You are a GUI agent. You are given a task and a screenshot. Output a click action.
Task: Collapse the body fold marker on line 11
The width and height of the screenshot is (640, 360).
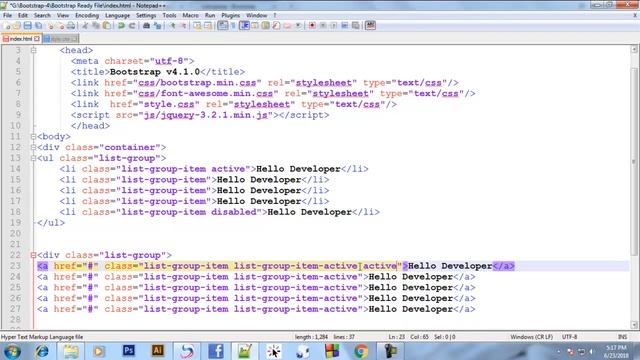tap(33, 136)
